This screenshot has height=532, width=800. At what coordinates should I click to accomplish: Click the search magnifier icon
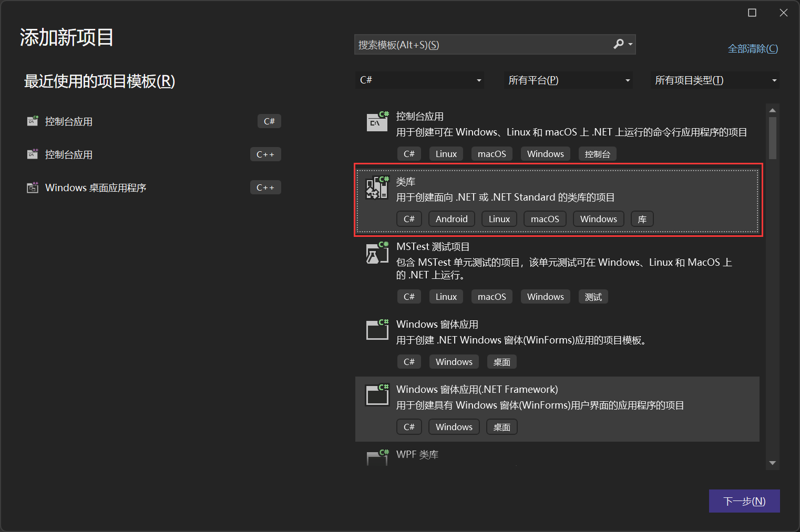tap(618, 44)
